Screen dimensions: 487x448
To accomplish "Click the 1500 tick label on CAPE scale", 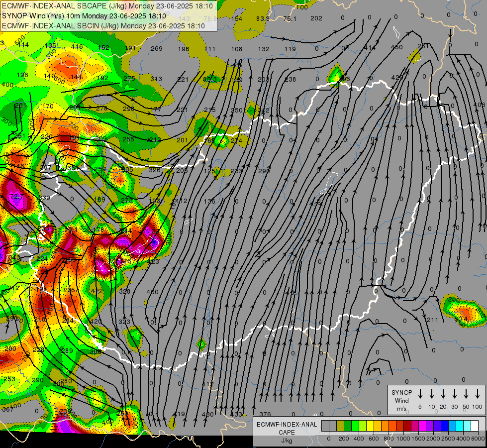I will 418,439.
